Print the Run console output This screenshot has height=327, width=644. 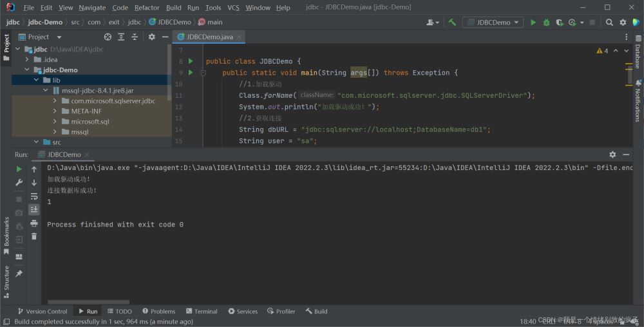click(x=34, y=223)
